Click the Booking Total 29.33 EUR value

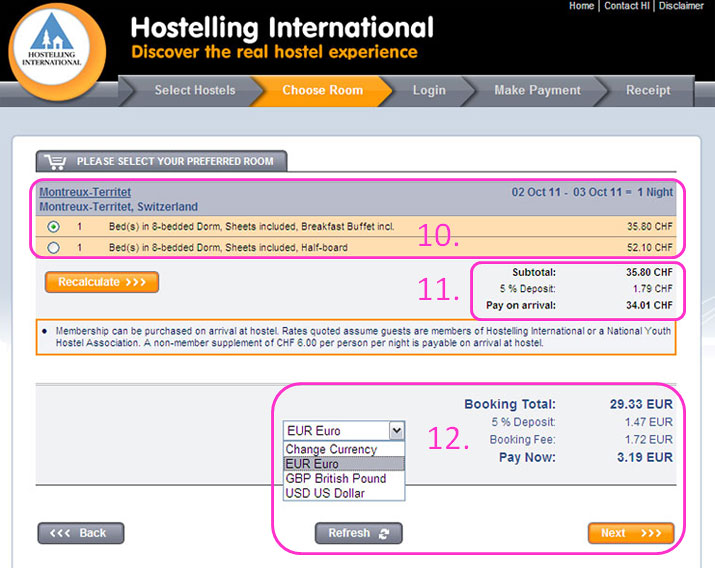coord(641,404)
